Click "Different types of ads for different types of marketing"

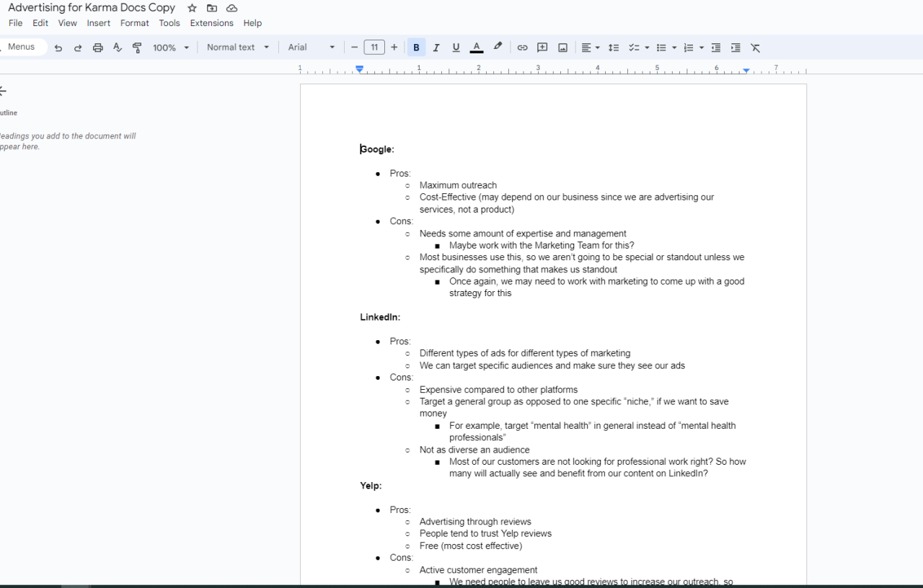coord(525,354)
